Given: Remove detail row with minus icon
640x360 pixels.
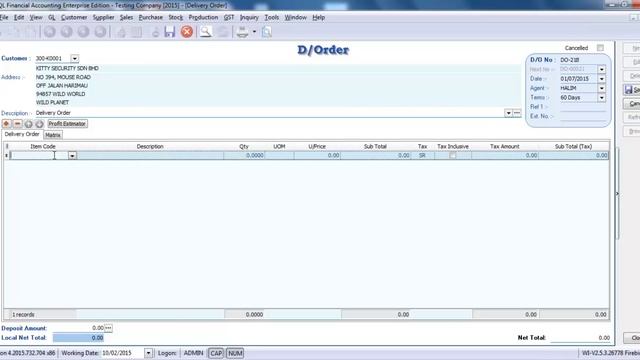Looking at the screenshot, I should 18,124.
